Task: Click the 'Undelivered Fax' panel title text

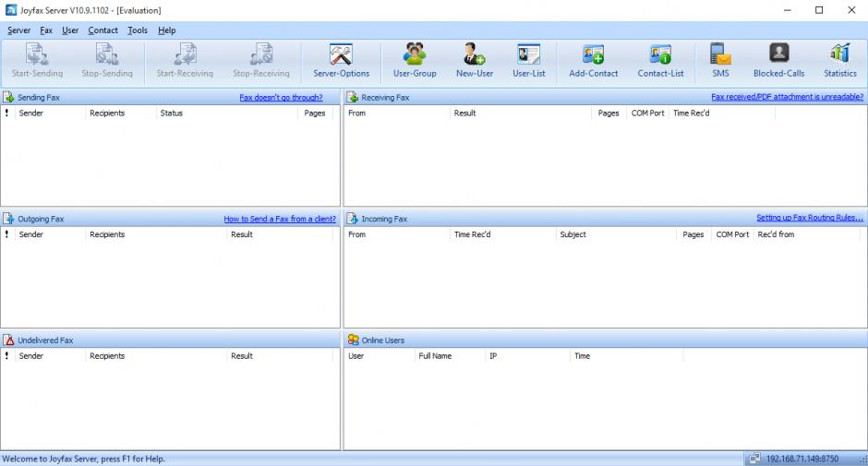Action: tap(45, 341)
